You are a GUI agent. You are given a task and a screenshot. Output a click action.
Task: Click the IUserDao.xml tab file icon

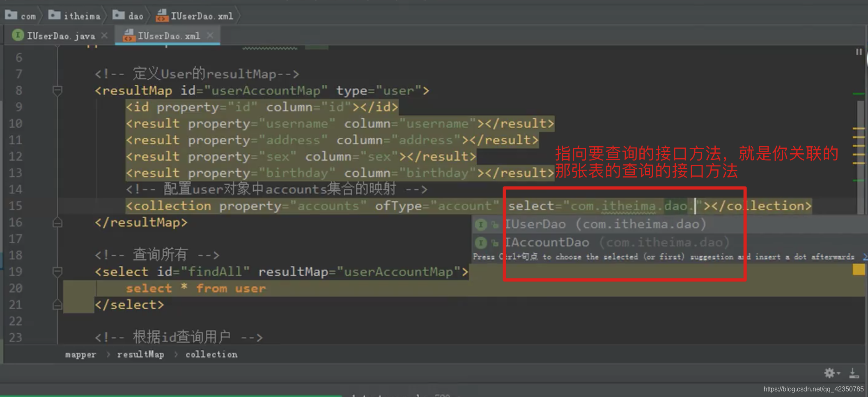pyautogui.click(x=129, y=36)
